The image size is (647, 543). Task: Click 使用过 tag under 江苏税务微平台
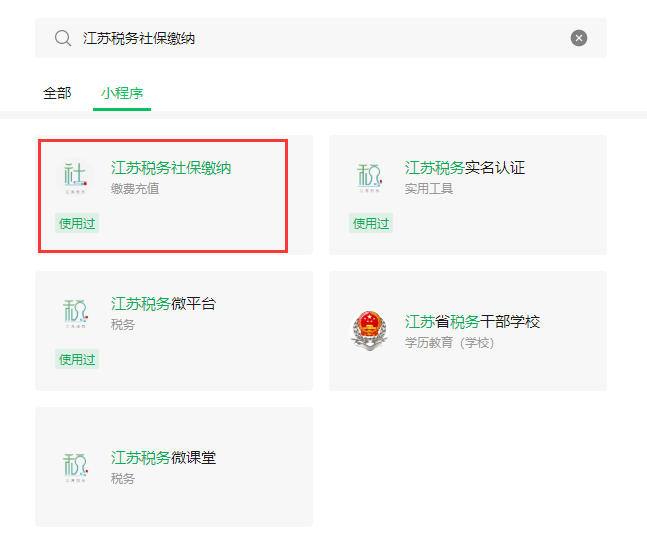pyautogui.click(x=77, y=359)
